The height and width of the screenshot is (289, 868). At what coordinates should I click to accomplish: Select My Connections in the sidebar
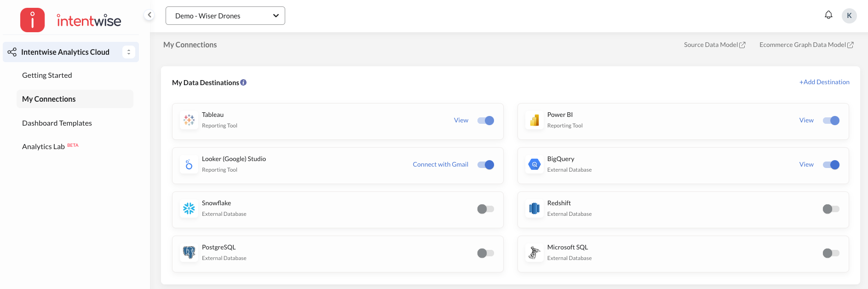tap(75, 99)
